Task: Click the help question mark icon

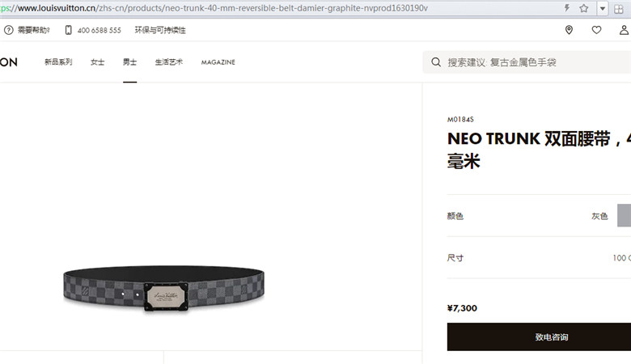Action: pyautogui.click(x=8, y=30)
